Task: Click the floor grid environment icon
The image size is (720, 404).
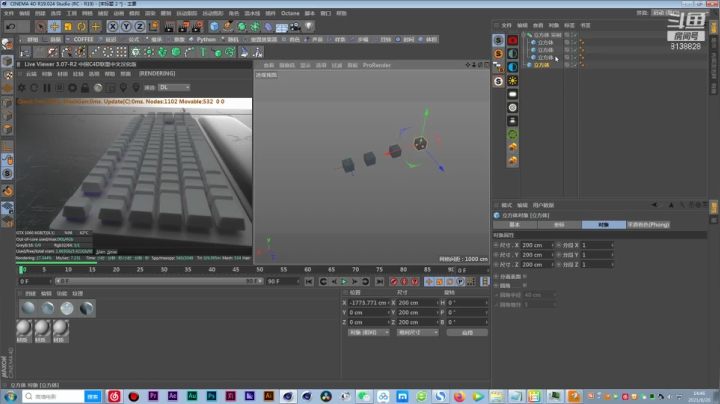Action: [282, 27]
